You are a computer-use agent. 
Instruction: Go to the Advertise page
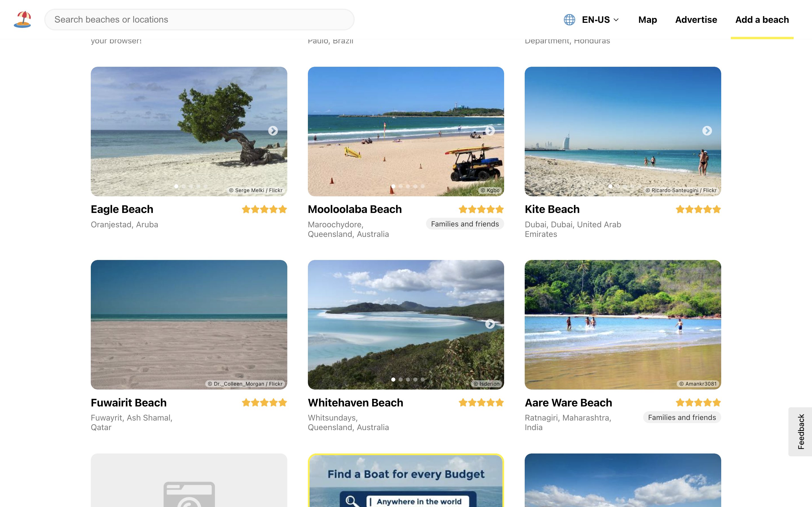(696, 20)
